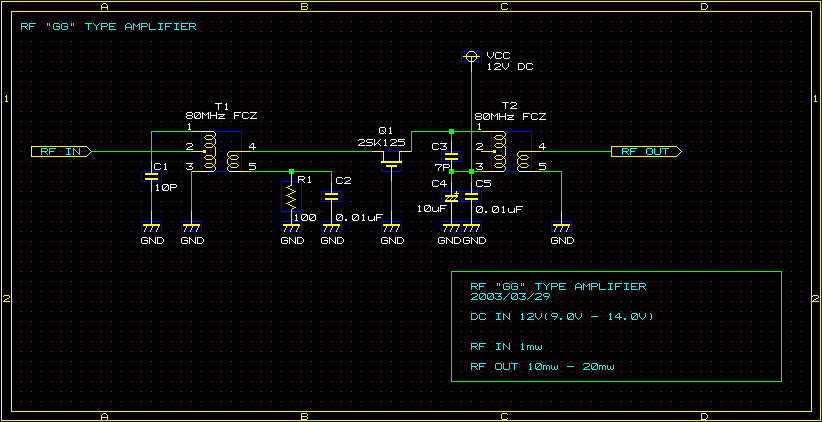Click the title text at top-left of sheet
This screenshot has width=822, height=422.
[108, 27]
